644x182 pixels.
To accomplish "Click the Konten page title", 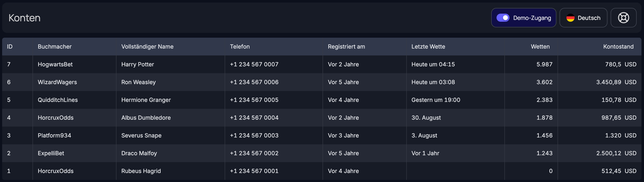I will click(x=24, y=18).
